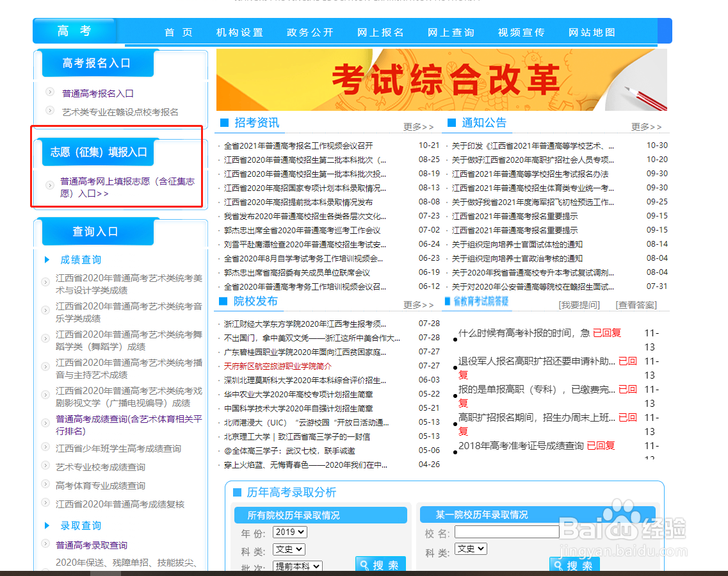Screen dimensions: 728x576
Task: Click the blue square icon before 通知公告
Action: tap(450, 123)
